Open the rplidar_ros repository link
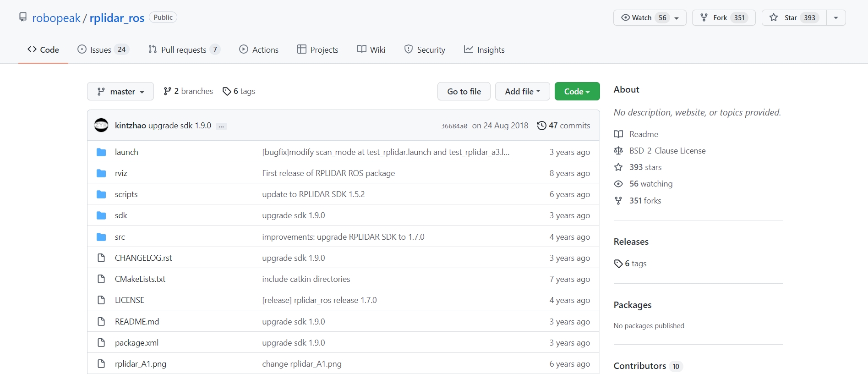 (117, 18)
